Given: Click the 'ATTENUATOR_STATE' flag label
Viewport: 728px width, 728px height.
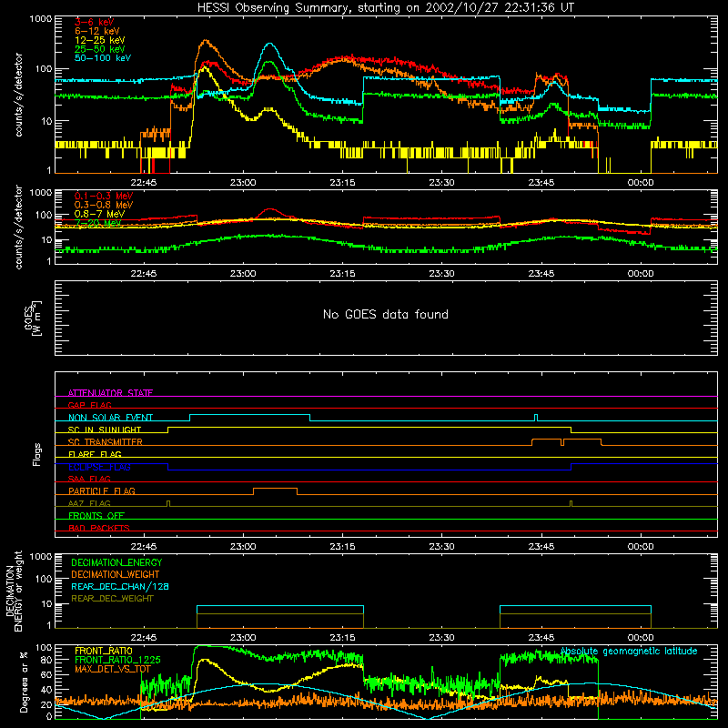Looking at the screenshot, I should (x=110, y=393).
